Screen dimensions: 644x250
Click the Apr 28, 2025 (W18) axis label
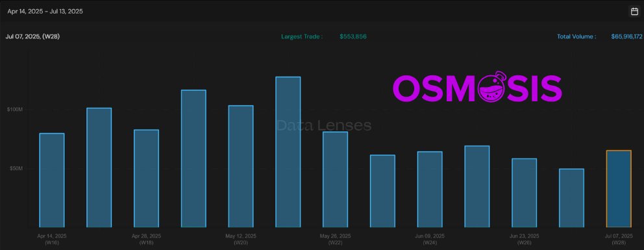(x=146, y=239)
